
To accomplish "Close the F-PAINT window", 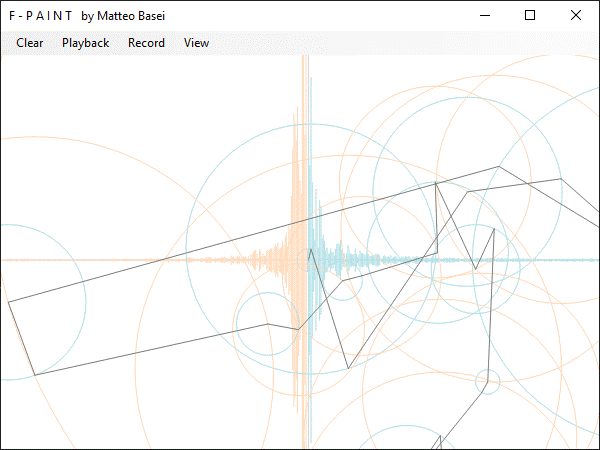I will pos(576,15).
